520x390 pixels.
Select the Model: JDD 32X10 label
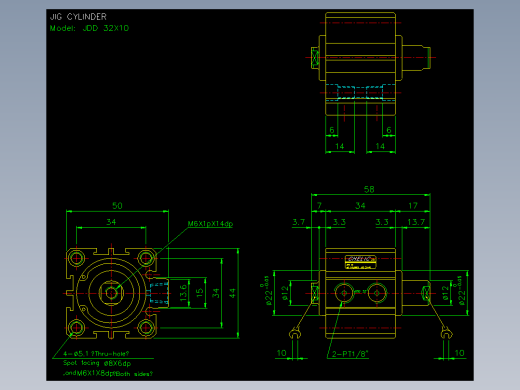tap(89, 28)
